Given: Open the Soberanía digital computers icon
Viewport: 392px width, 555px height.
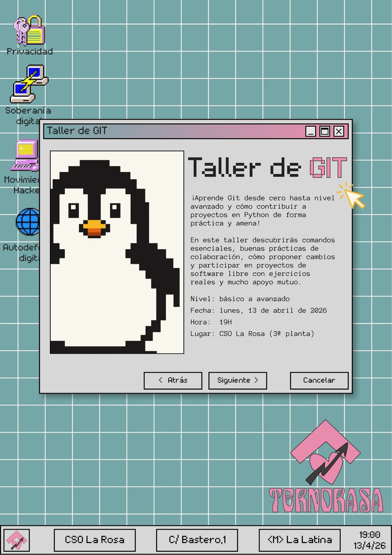Looking at the screenshot, I should point(29,84).
